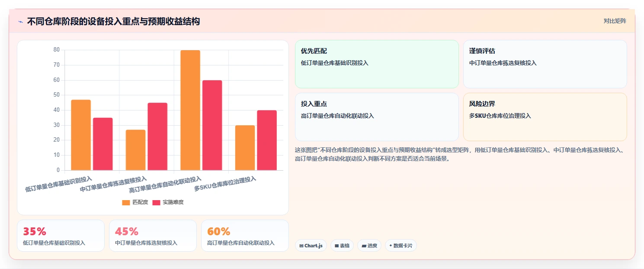
Task: Click the orange bar for 高订单量仓库自动化联动投入
Action: click(x=190, y=110)
